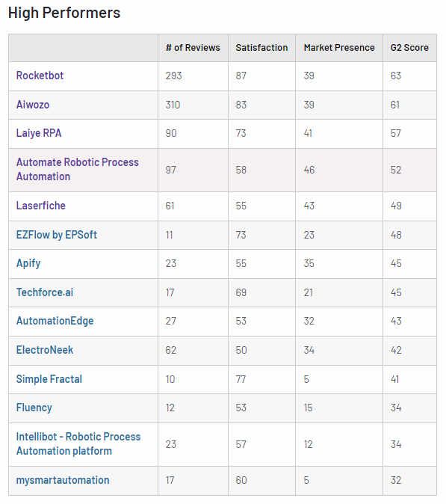This screenshot has height=504, width=446.
Task: Open Automate Robotic Process Automation link
Action: click(x=78, y=170)
